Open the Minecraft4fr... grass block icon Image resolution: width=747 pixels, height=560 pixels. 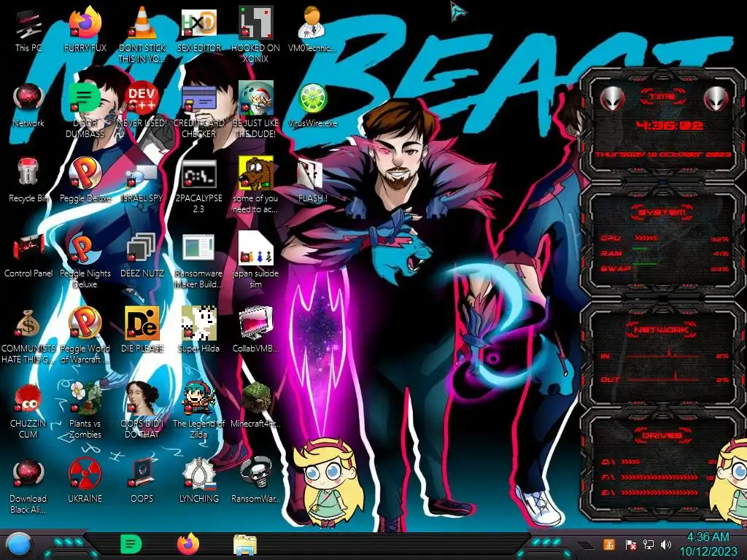click(x=256, y=405)
